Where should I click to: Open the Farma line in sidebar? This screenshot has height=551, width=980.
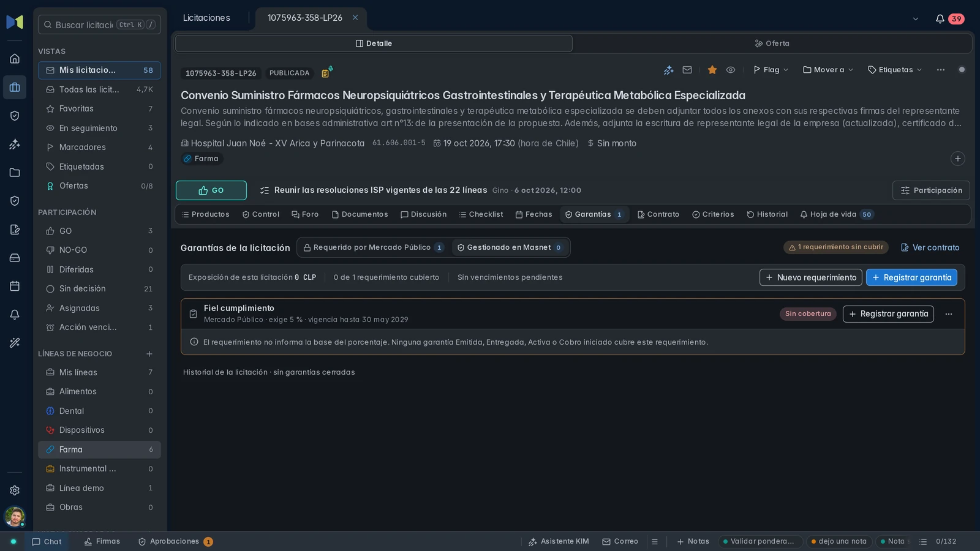99,449
